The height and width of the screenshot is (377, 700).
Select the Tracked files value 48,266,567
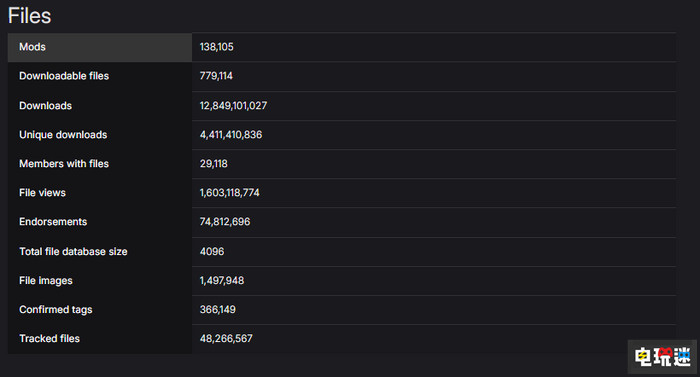[x=226, y=339]
